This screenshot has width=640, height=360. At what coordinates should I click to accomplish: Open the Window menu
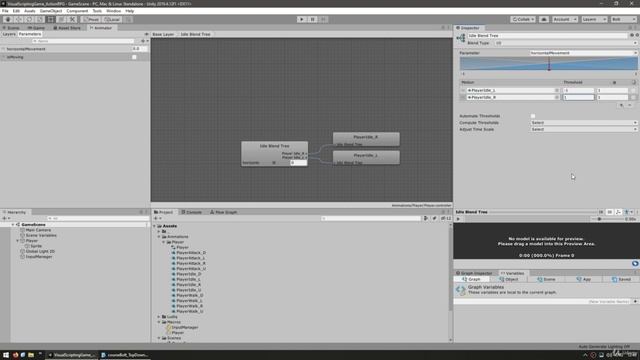(x=113, y=11)
